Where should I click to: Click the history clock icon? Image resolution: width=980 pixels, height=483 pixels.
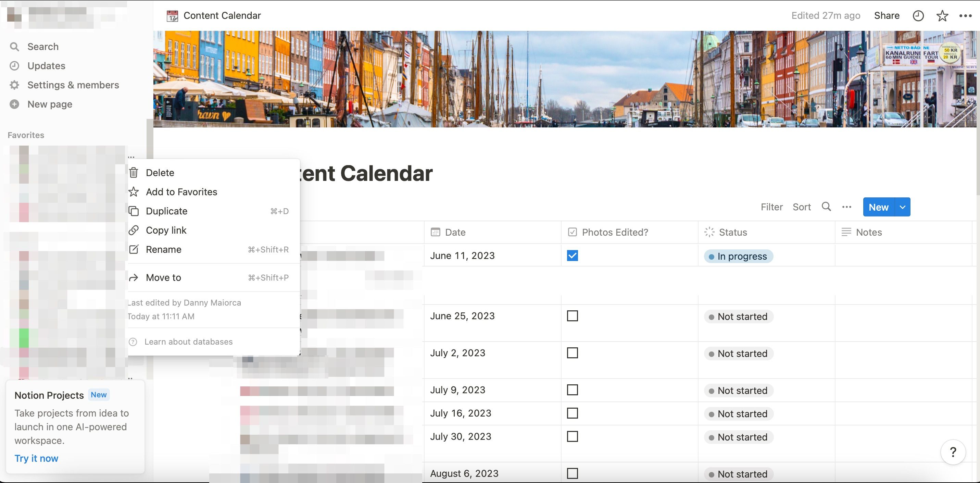click(x=918, y=15)
